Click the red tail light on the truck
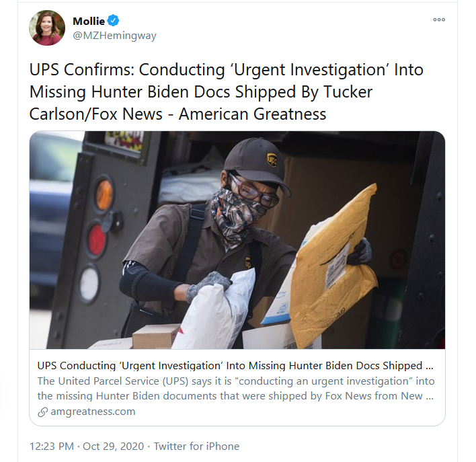 97,239
